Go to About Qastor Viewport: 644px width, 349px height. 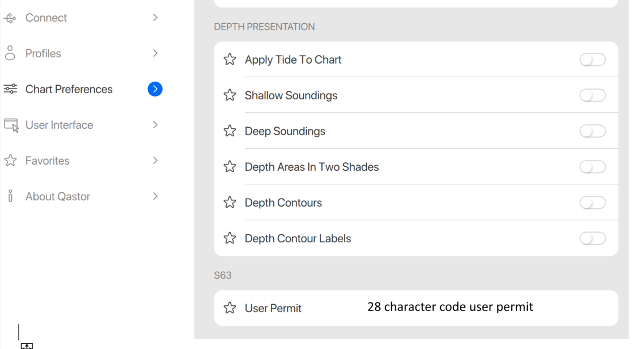[57, 196]
